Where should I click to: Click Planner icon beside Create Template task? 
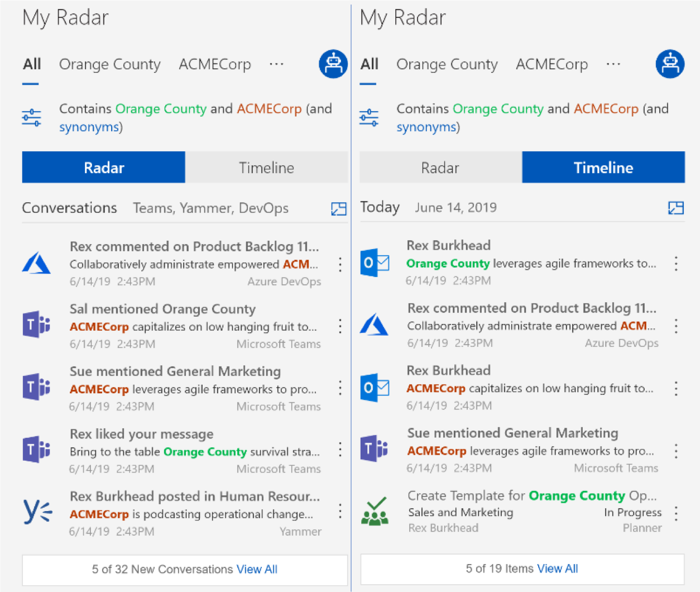[375, 511]
